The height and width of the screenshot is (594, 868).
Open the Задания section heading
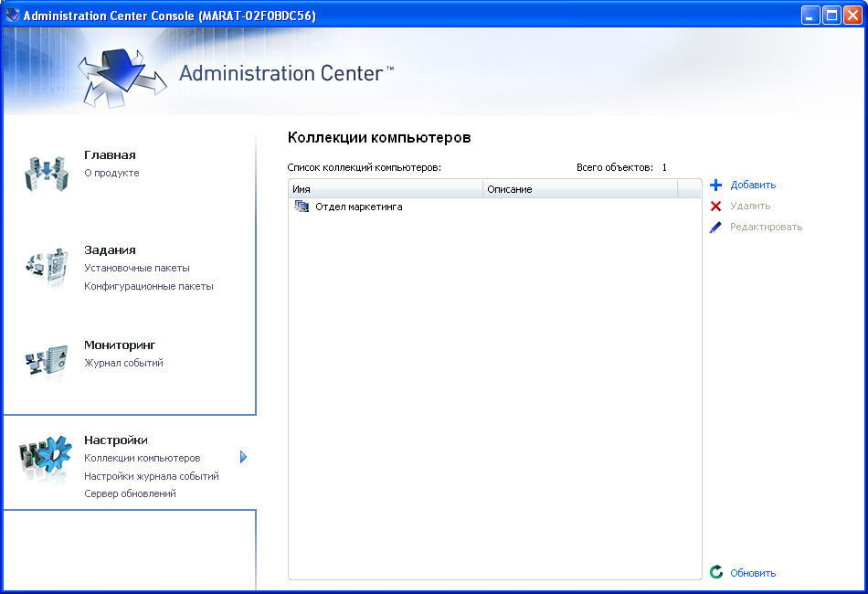point(110,250)
